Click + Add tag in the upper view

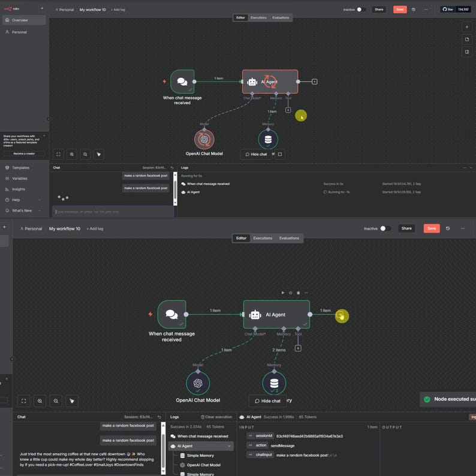118,10
